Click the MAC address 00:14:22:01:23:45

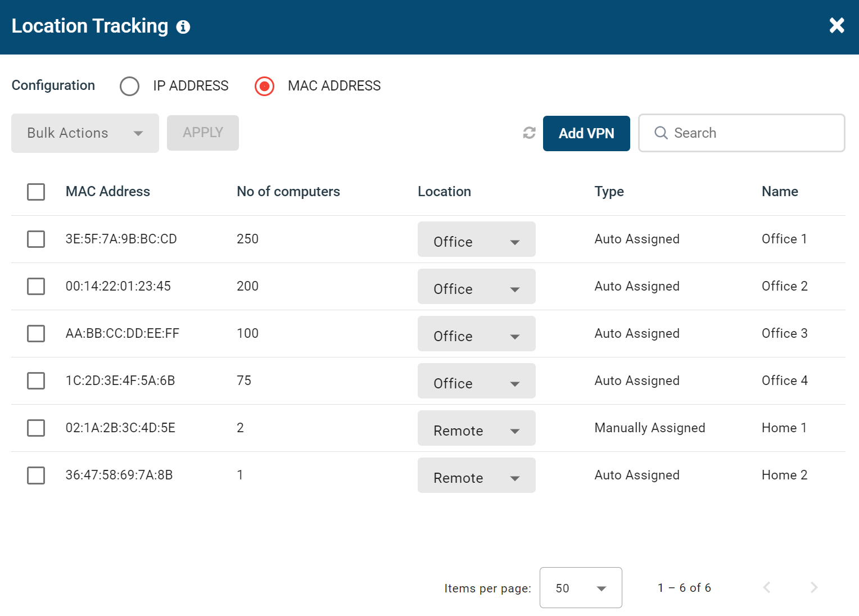[118, 286]
